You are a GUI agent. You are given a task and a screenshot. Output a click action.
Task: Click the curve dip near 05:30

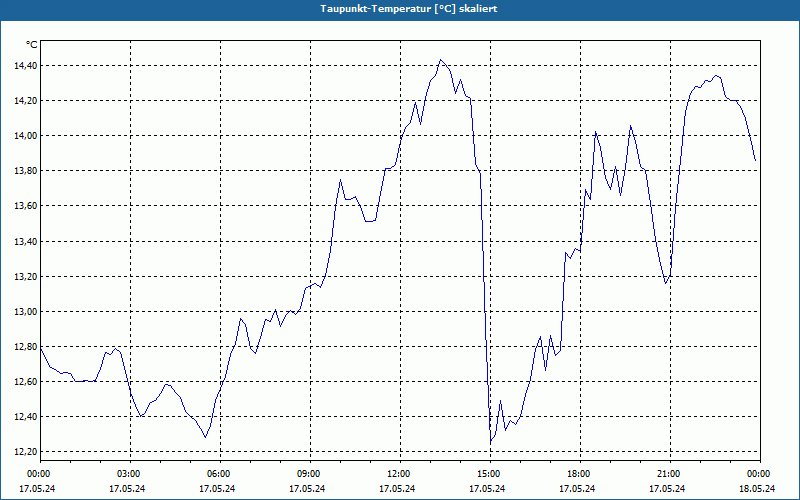tap(205, 437)
